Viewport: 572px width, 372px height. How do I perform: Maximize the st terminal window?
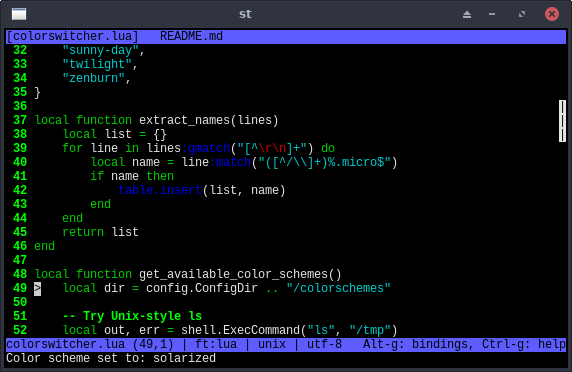(522, 14)
